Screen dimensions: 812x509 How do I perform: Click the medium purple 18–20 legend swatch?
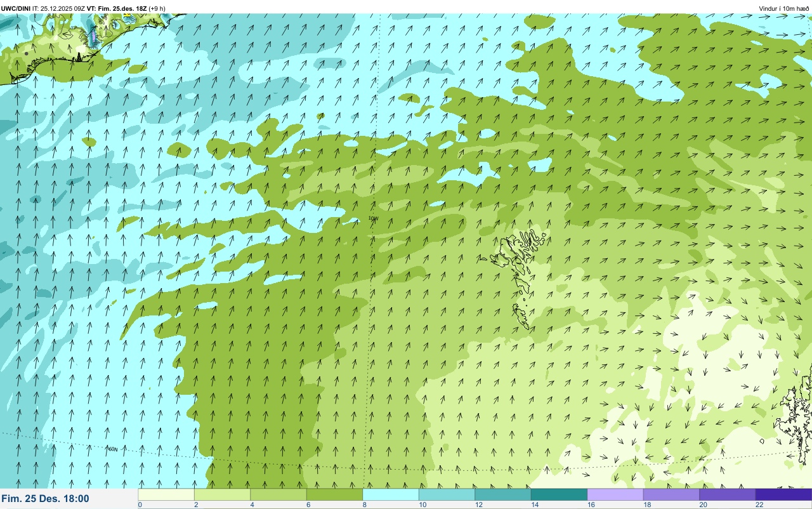[671, 494]
